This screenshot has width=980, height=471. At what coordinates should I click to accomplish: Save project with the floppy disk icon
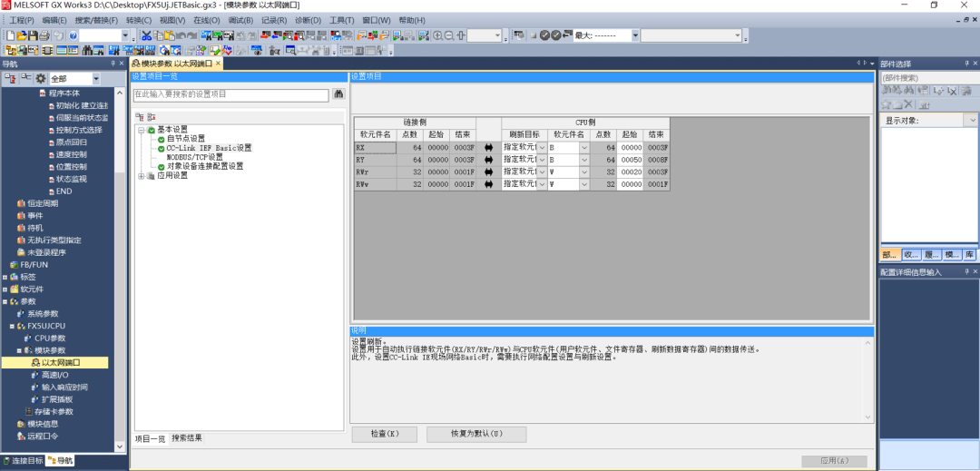coord(34,35)
